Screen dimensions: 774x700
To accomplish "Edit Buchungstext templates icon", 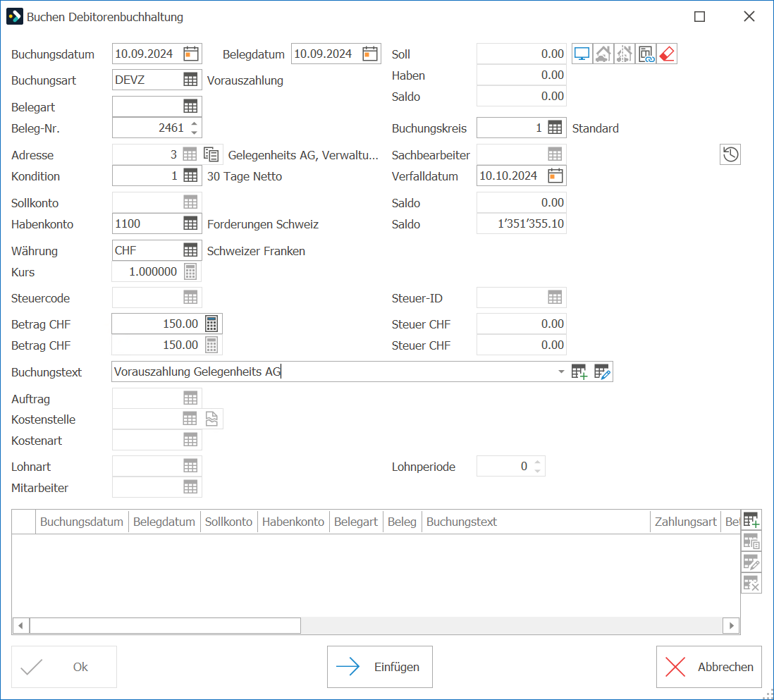I will click(602, 372).
